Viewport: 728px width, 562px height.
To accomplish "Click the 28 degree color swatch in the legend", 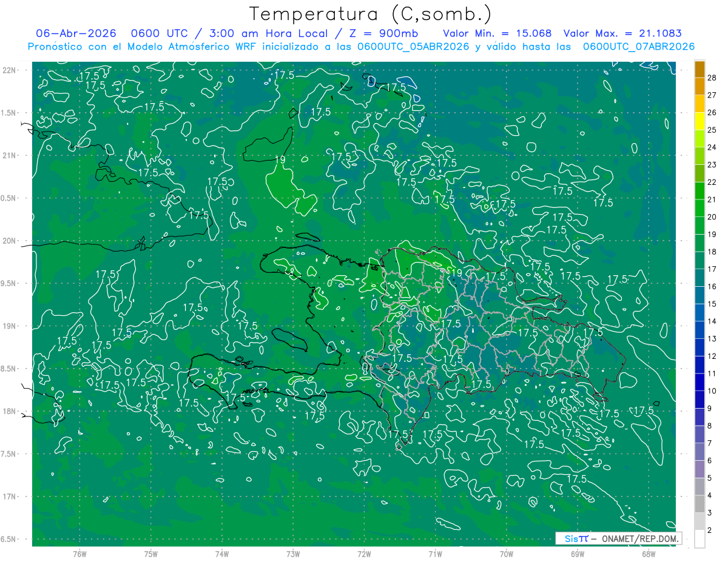I will (x=699, y=69).
